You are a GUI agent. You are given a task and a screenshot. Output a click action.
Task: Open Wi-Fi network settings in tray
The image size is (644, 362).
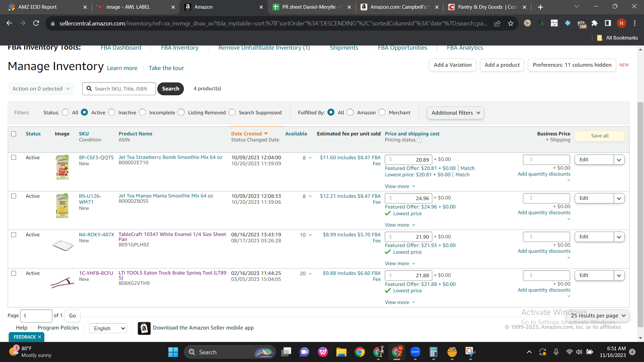(569, 352)
